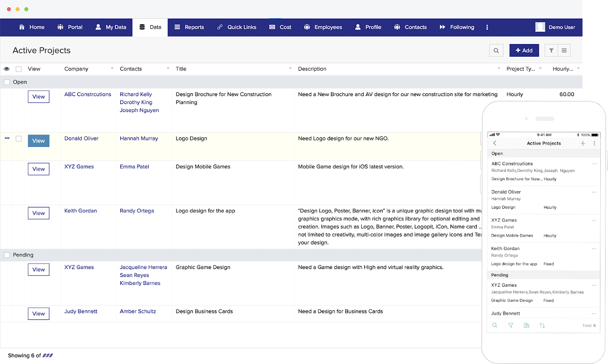Click the ### total count link

coord(47,356)
